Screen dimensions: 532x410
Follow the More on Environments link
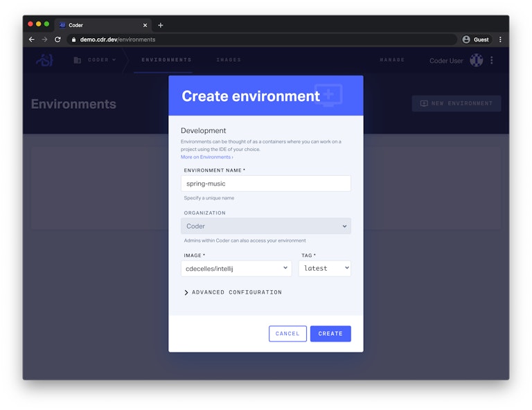click(x=206, y=157)
